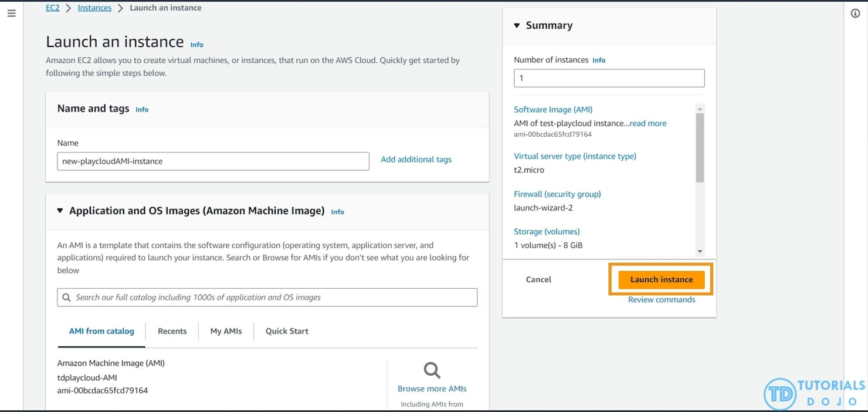Open the hamburger navigation menu
This screenshot has width=868, height=412.
pos(11,13)
